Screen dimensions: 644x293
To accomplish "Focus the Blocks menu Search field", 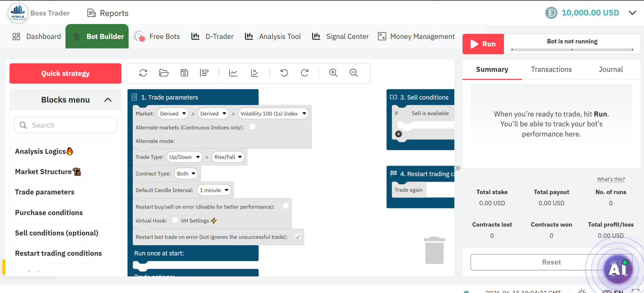I will pos(66,125).
